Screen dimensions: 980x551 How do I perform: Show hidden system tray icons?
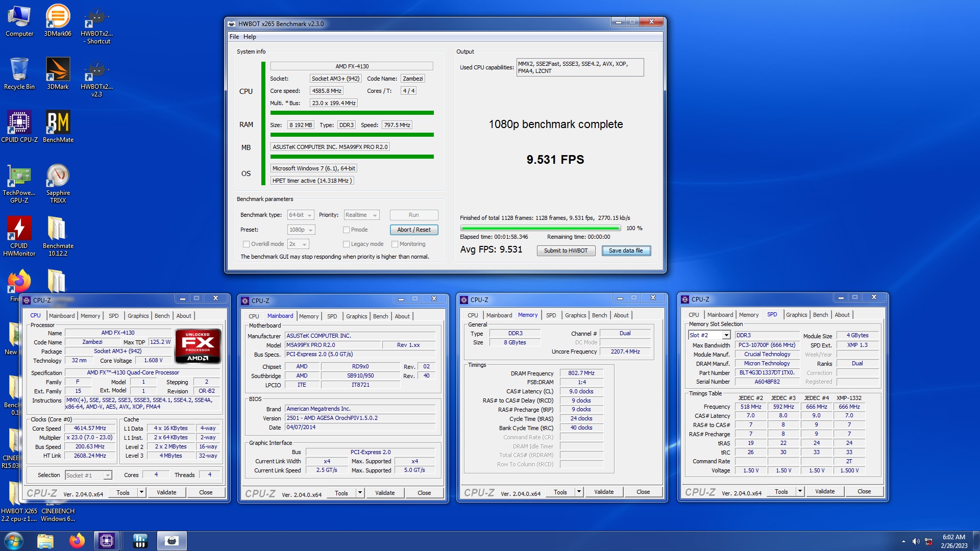click(903, 541)
